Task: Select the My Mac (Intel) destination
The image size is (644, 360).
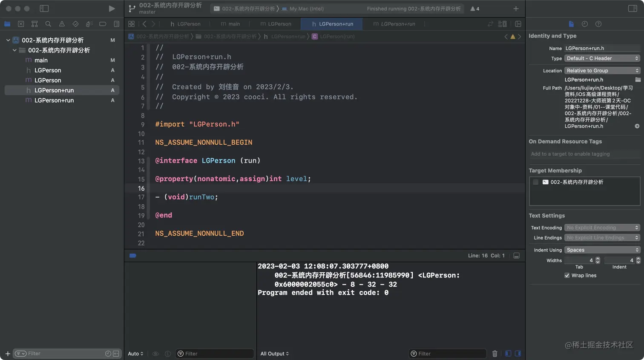Action: [303, 9]
